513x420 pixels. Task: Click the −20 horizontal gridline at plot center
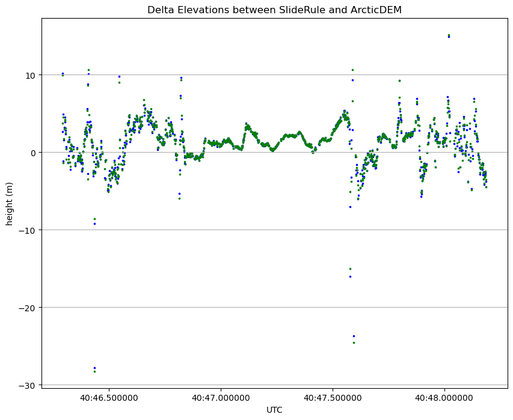tap(274, 308)
